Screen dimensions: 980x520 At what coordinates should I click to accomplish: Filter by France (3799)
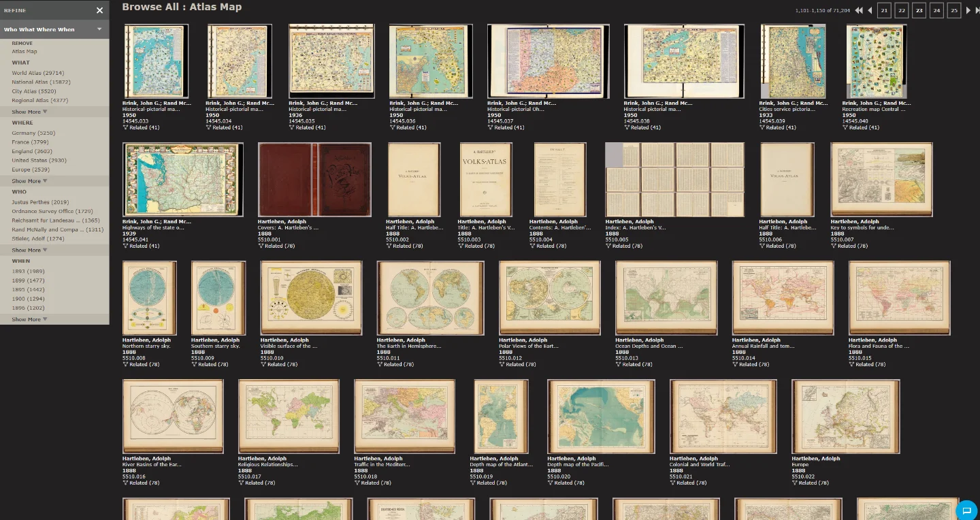tap(30, 142)
